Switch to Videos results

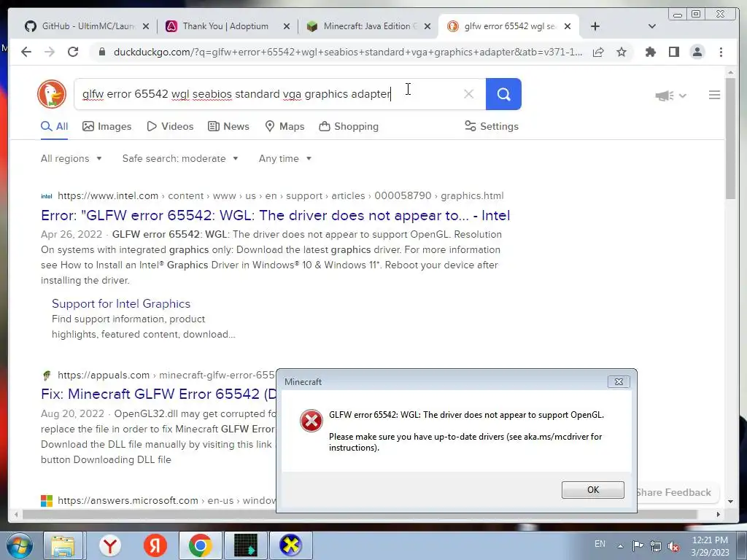pyautogui.click(x=170, y=126)
